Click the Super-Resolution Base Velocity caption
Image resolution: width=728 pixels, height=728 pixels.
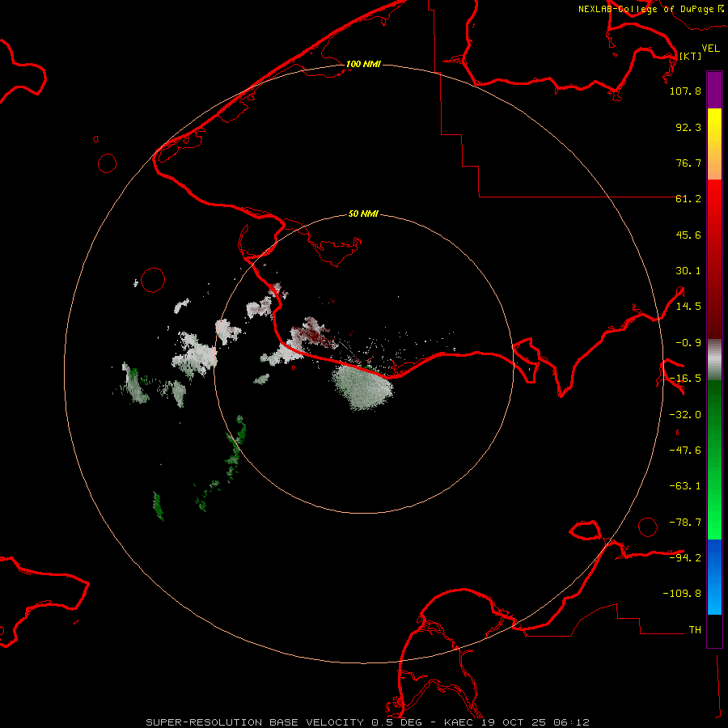pos(367,722)
